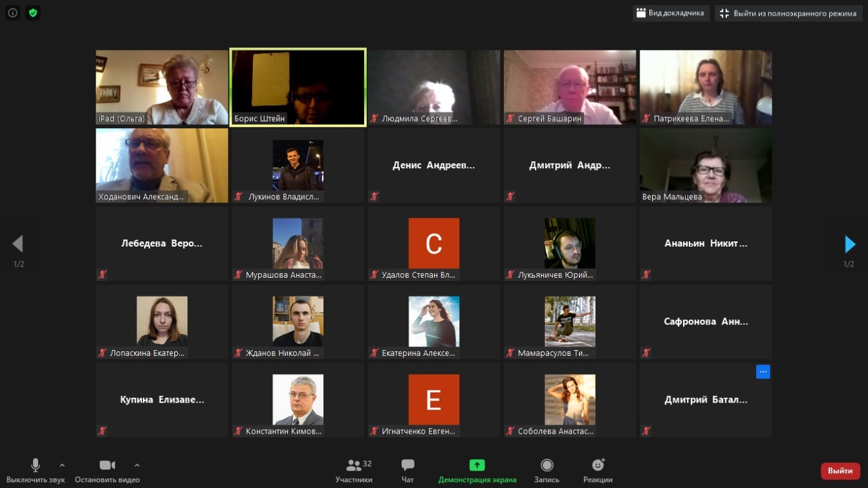Viewport: 868px width, 488px height.
Task: Stop camera using Остановить видео
Action: 107,471
